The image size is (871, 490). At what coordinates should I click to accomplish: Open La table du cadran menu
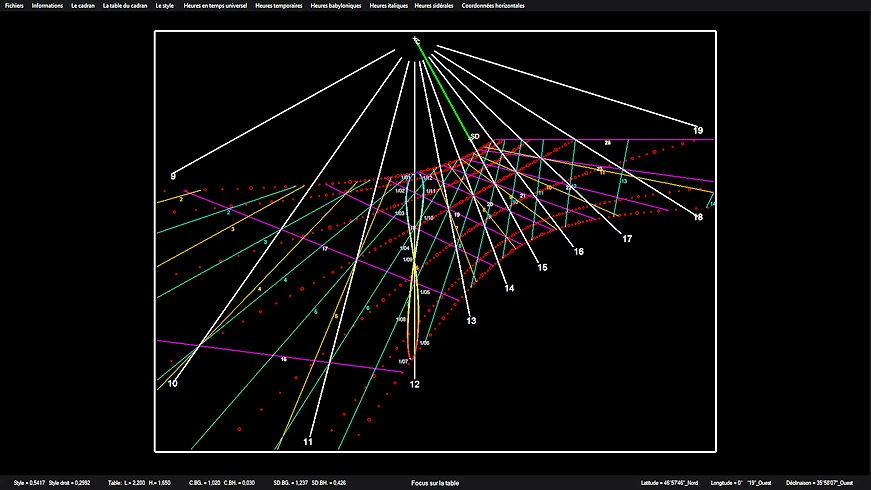125,6
